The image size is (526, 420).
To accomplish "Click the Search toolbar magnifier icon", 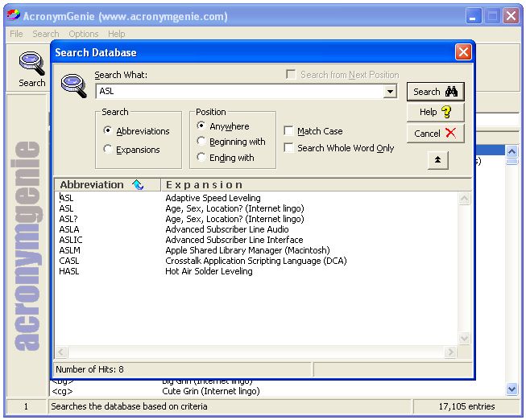I will 32,64.
